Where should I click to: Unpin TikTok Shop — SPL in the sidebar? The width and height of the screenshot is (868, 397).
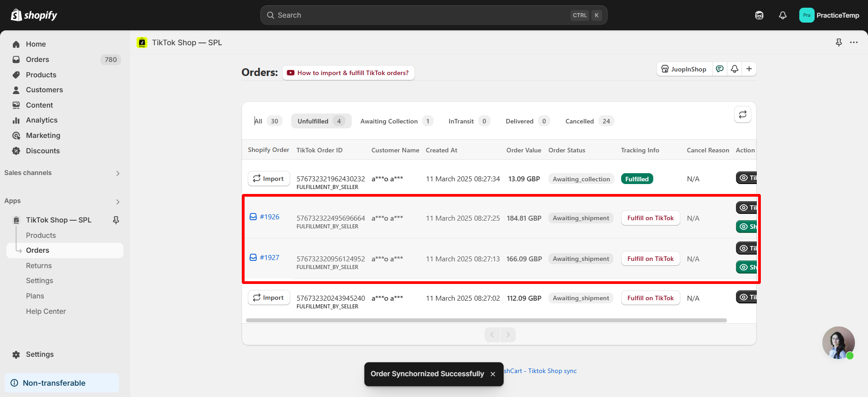[x=116, y=220]
